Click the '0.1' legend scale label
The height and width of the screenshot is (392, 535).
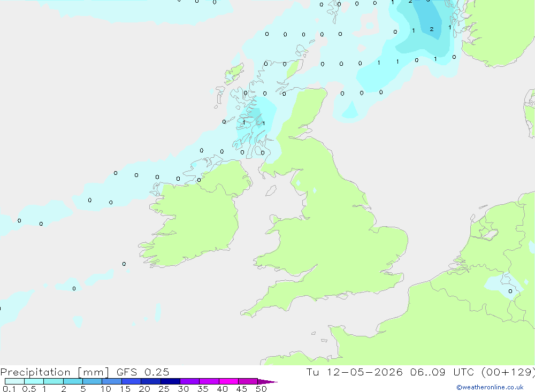tap(9, 389)
